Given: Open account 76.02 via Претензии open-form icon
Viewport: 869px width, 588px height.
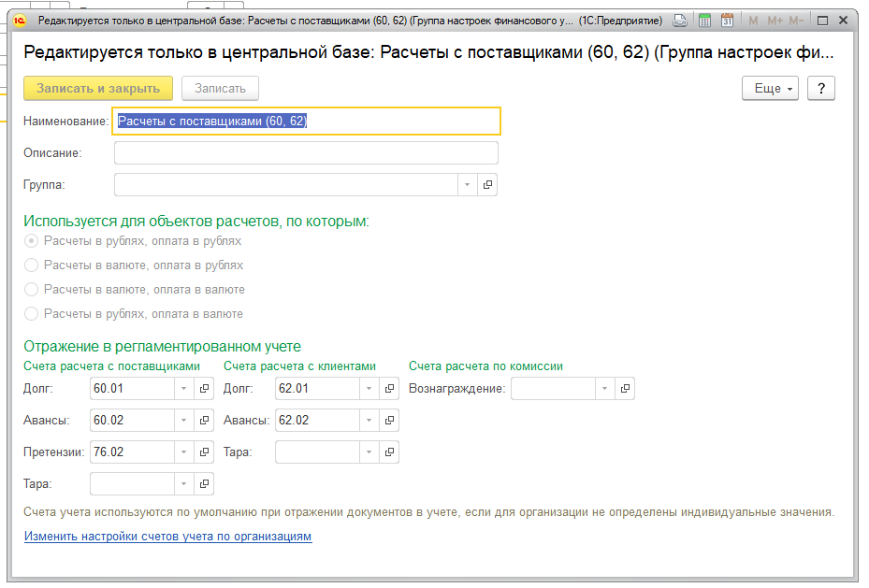Looking at the screenshot, I should point(204,452).
